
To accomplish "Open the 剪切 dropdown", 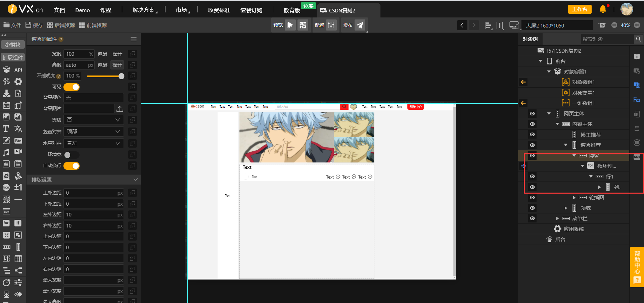I will pyautogui.click(x=94, y=120).
